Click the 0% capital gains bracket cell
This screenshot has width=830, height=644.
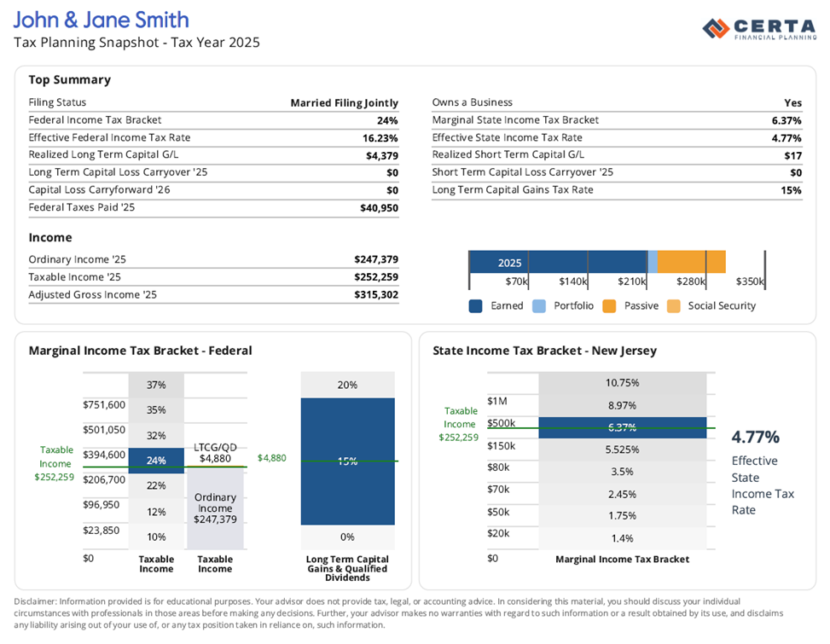click(x=348, y=537)
